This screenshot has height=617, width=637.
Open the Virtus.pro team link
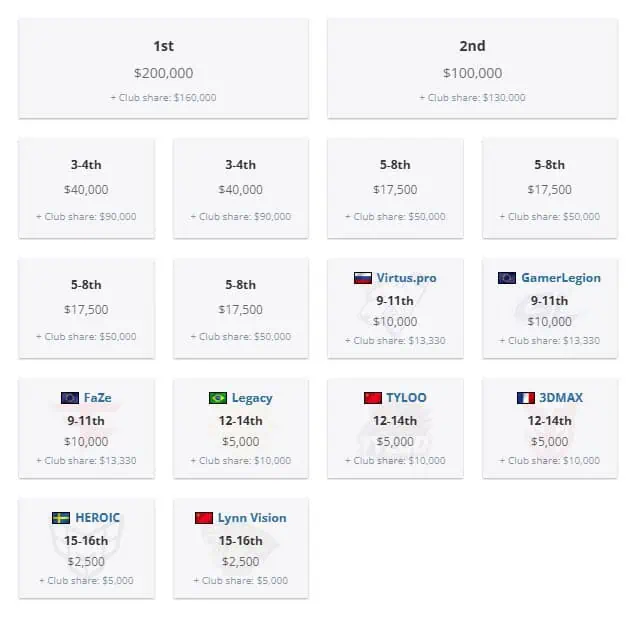point(406,278)
